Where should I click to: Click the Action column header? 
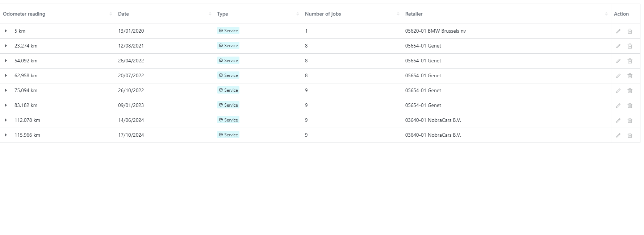coord(621,14)
